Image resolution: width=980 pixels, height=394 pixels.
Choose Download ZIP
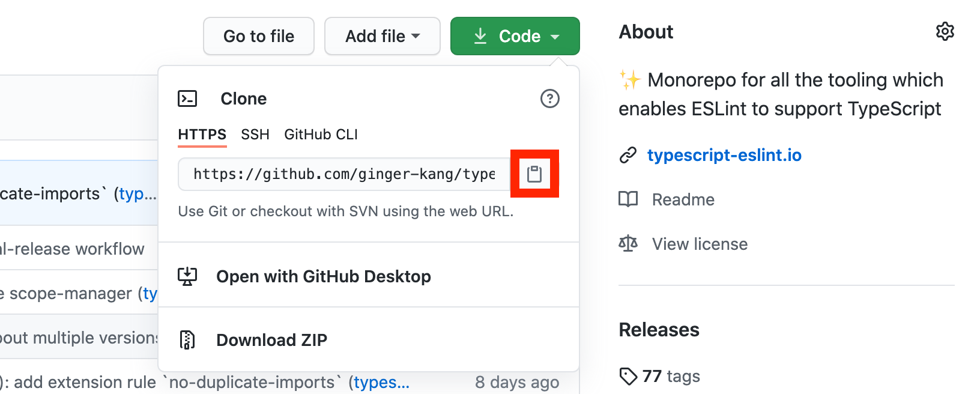tap(272, 340)
